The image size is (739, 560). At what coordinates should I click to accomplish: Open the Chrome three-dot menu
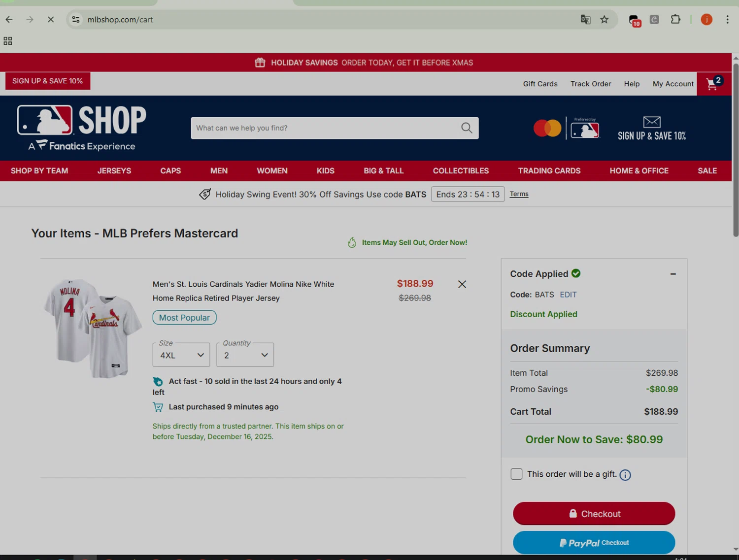tap(727, 20)
